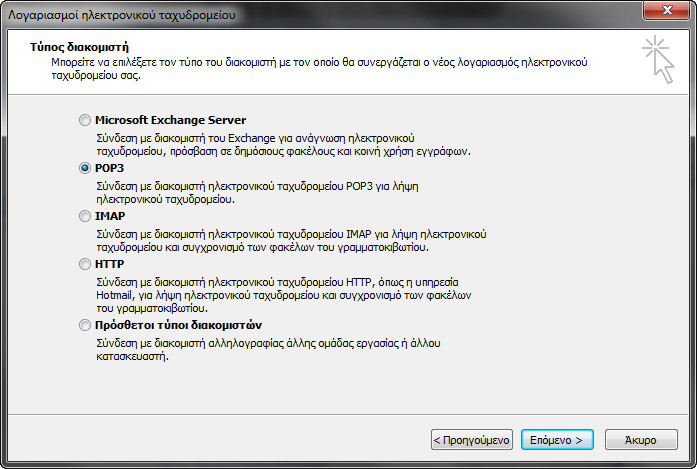Select the POP3 radio button circle

point(84,168)
